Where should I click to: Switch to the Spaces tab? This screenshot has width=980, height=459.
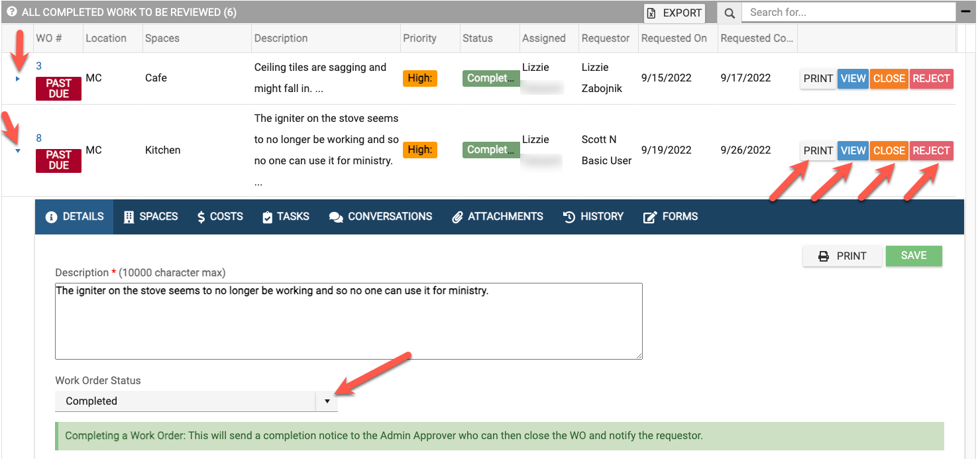(x=150, y=217)
